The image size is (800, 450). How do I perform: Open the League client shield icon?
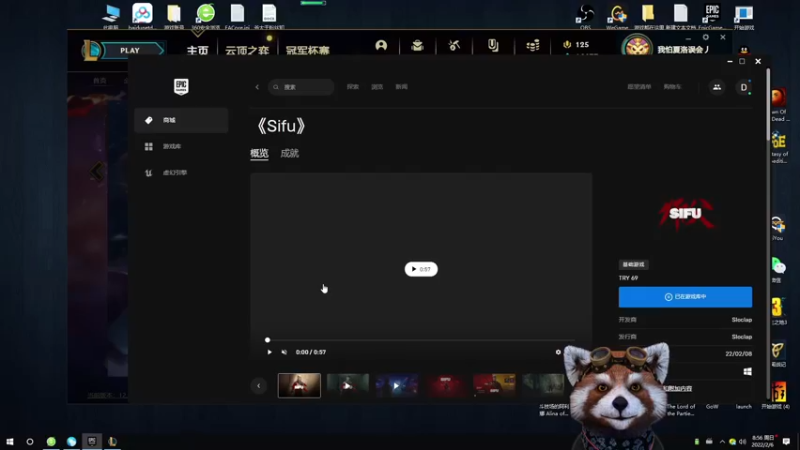click(x=493, y=45)
